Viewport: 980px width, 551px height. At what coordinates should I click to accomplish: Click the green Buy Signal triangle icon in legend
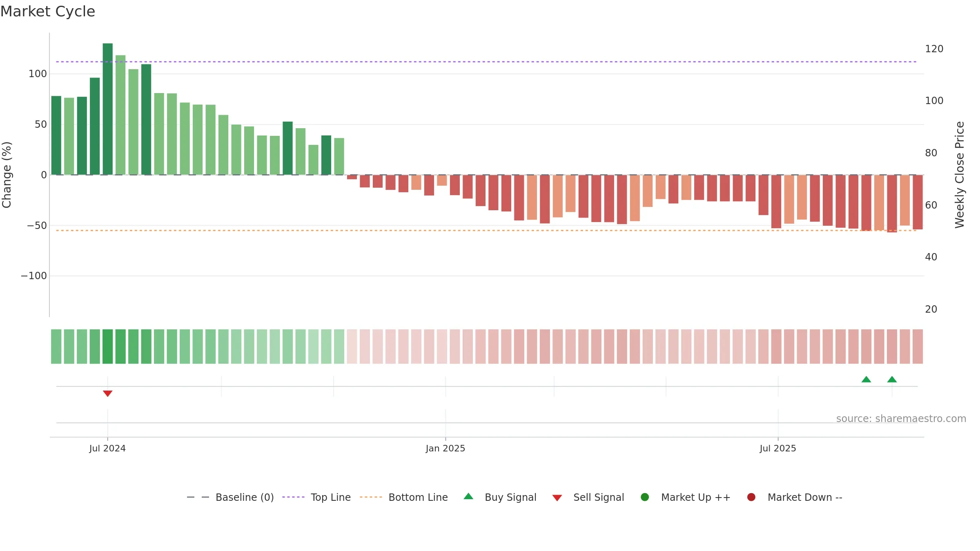(469, 496)
